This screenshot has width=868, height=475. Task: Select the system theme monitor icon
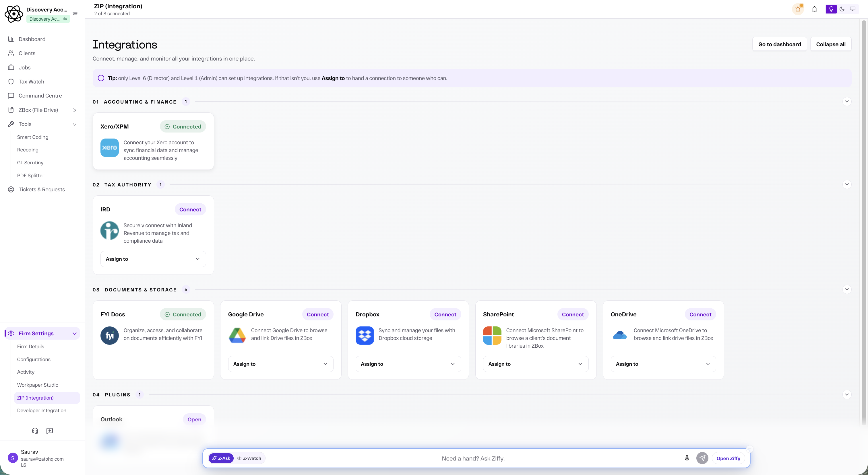pos(852,9)
